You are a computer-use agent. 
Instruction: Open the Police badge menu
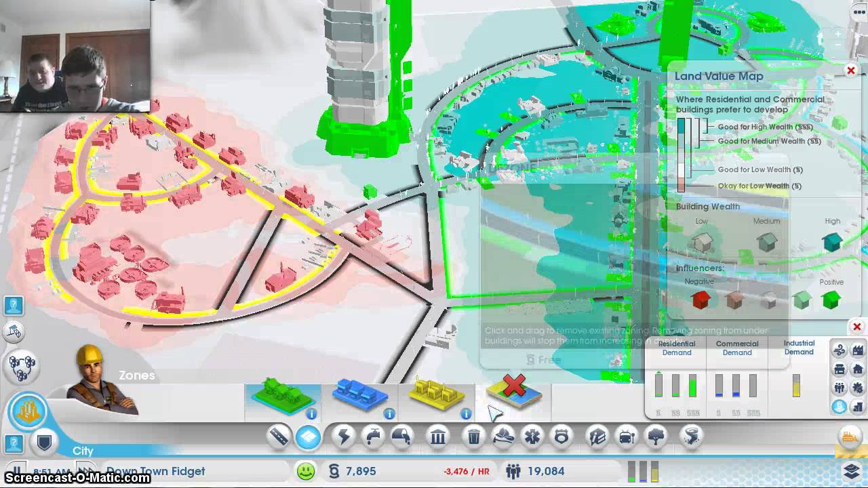(561, 437)
